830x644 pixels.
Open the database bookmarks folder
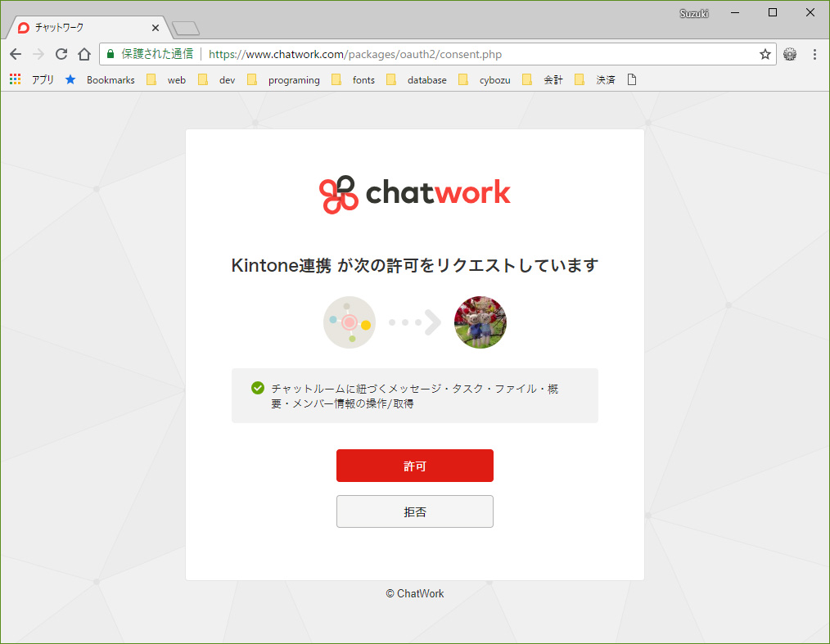(417, 80)
